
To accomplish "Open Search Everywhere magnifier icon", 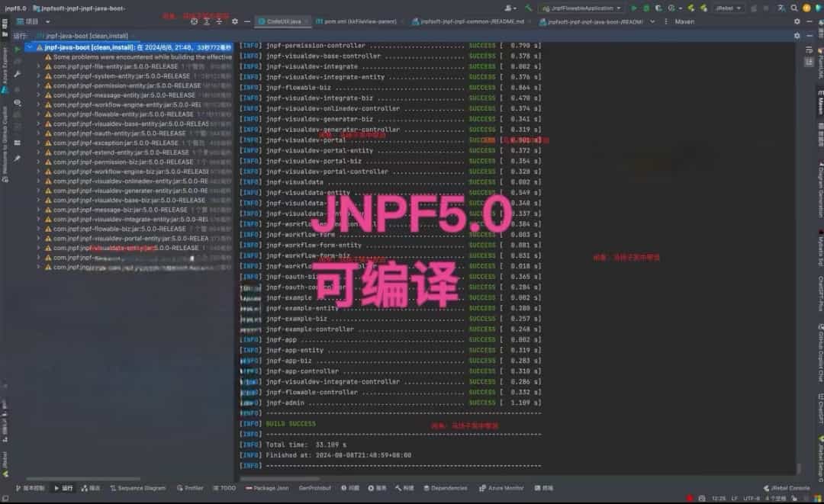I will [x=794, y=8].
